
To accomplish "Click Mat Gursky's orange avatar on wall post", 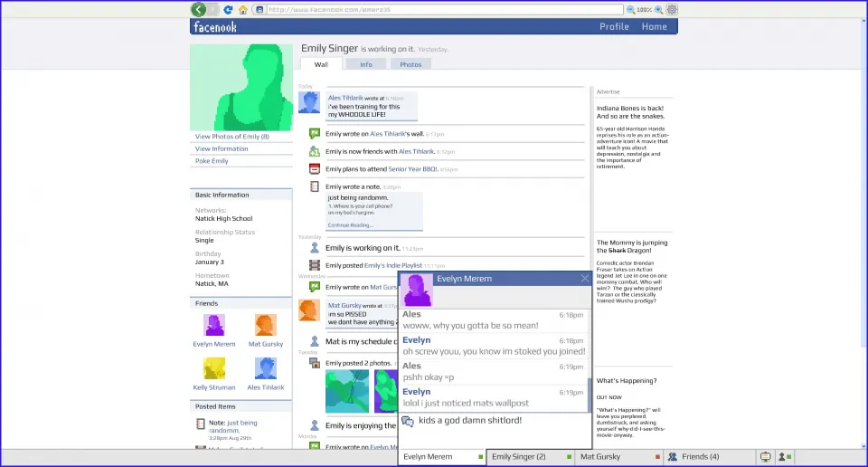I will pos(309,310).
